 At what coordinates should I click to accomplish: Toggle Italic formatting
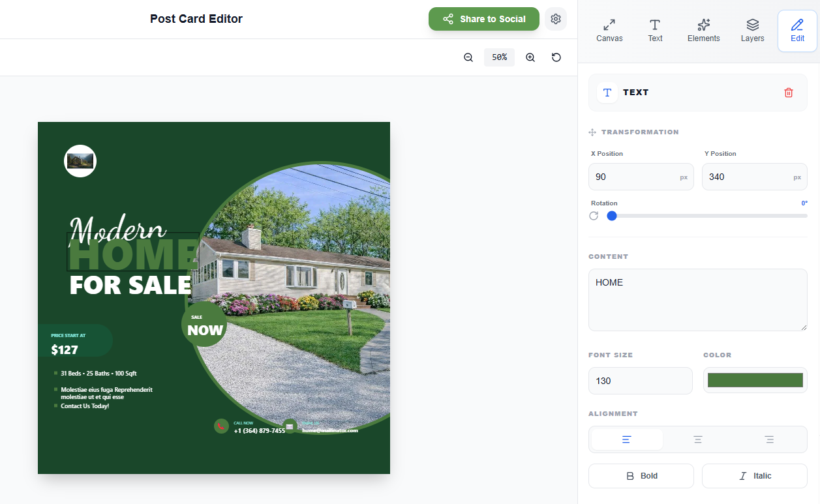pos(755,476)
